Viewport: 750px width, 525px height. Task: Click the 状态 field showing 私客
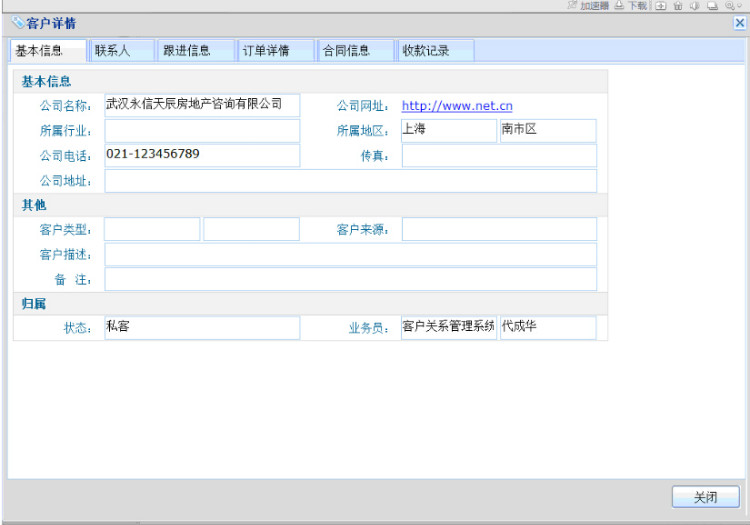click(x=202, y=328)
